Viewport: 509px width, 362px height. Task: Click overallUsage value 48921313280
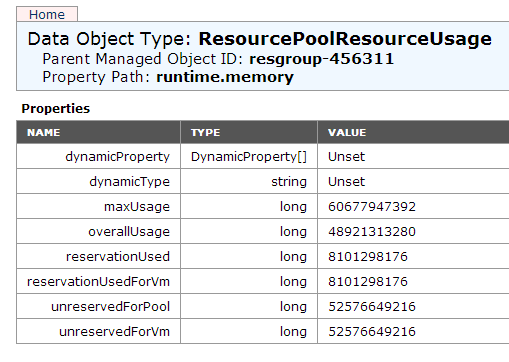click(372, 232)
